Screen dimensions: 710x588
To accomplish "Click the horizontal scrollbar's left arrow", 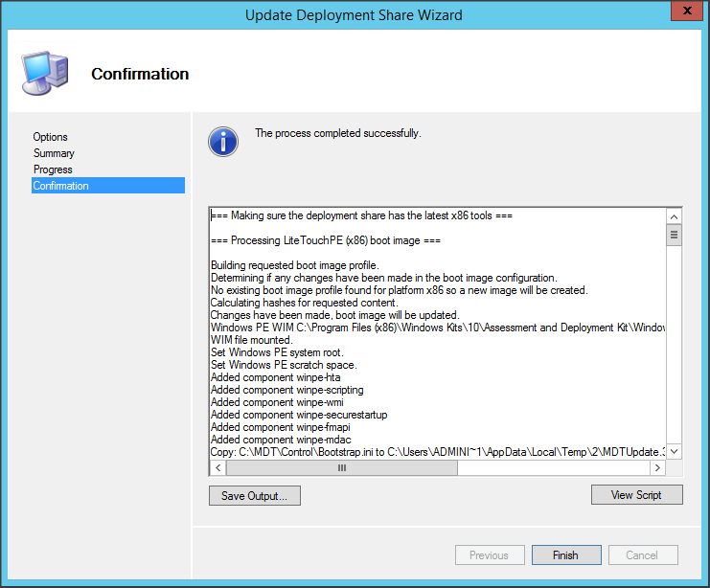I will pyautogui.click(x=218, y=468).
